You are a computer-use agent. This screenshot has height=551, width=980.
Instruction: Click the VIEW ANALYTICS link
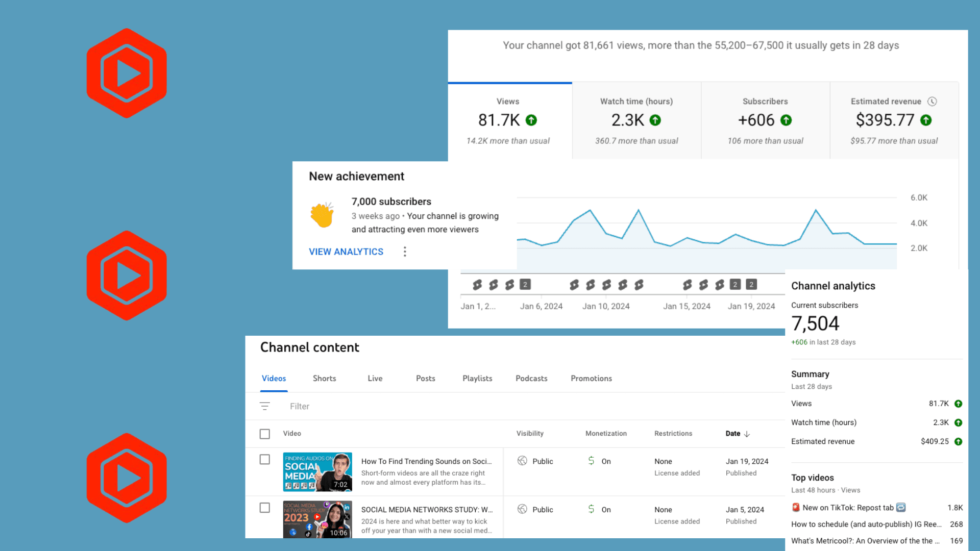click(346, 252)
